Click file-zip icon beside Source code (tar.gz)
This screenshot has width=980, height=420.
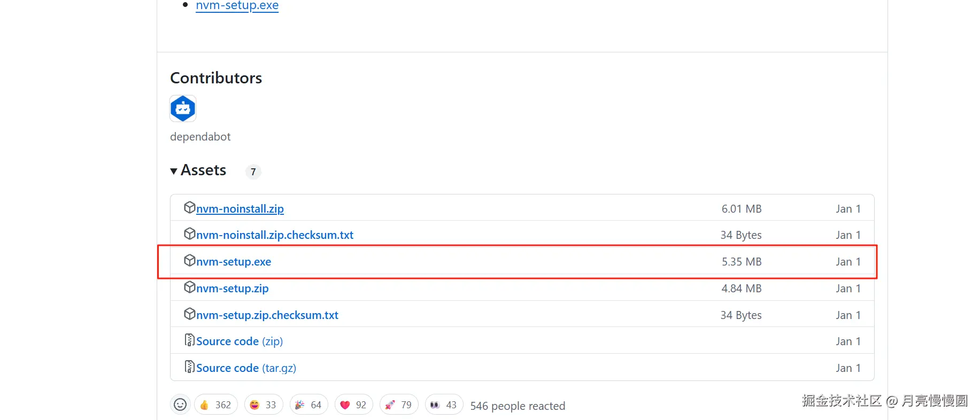point(189,367)
